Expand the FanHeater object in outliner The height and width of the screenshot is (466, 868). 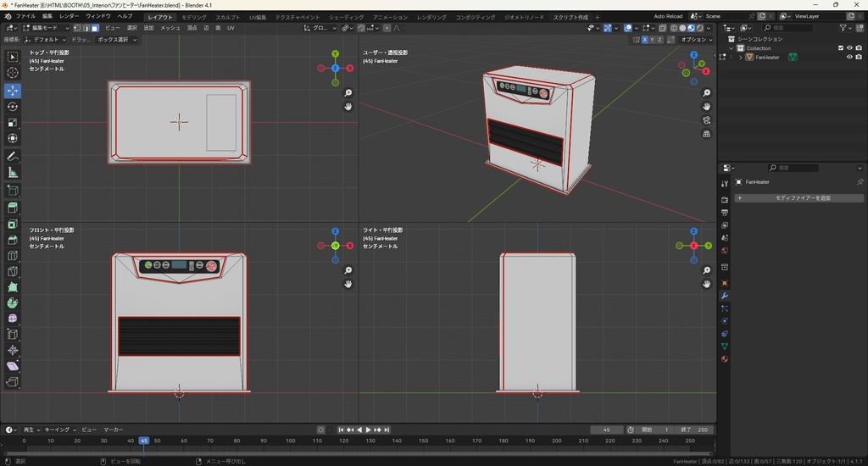[740, 58]
